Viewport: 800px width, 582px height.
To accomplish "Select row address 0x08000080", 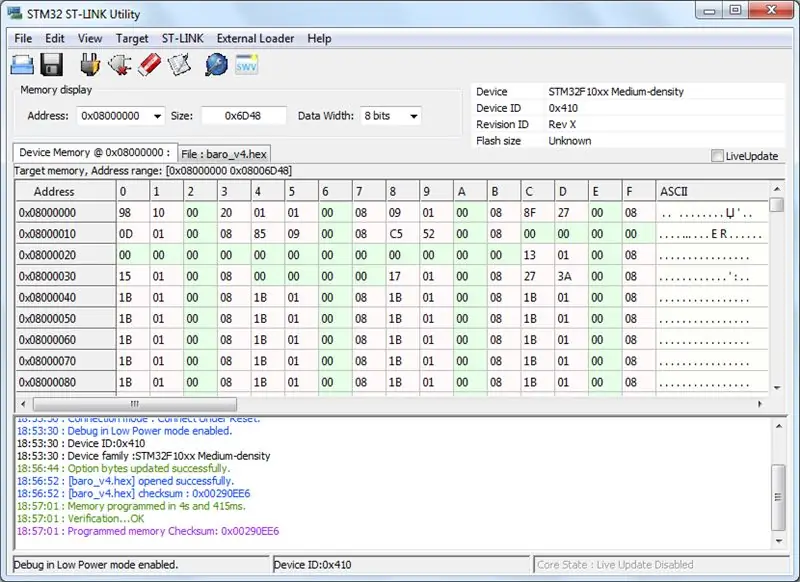I will 65,382.
